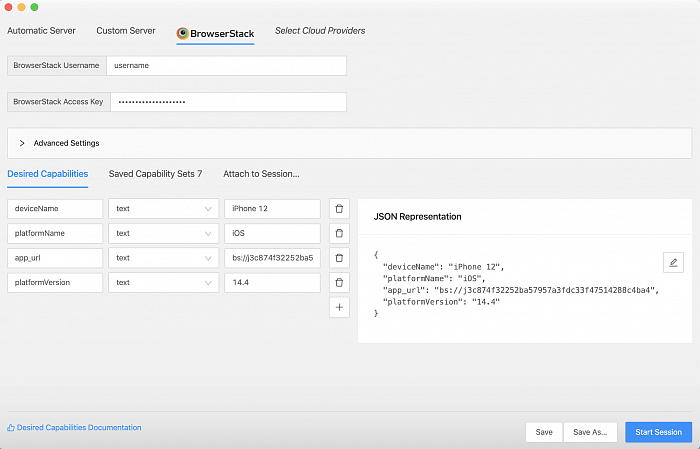Open the Desired Capabilities tab
The width and height of the screenshot is (700, 449).
coord(48,174)
